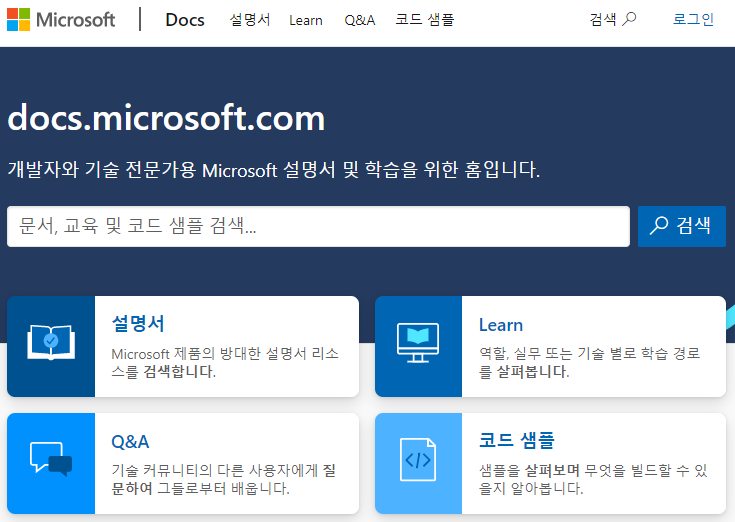Open the Learn card title link
This screenshot has width=735, height=522.
click(501, 325)
